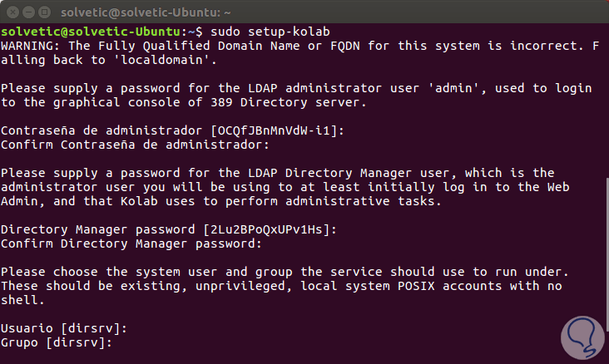Screen dimensions: 609x364
Task: Close the terminal window
Action: [x=12, y=12]
